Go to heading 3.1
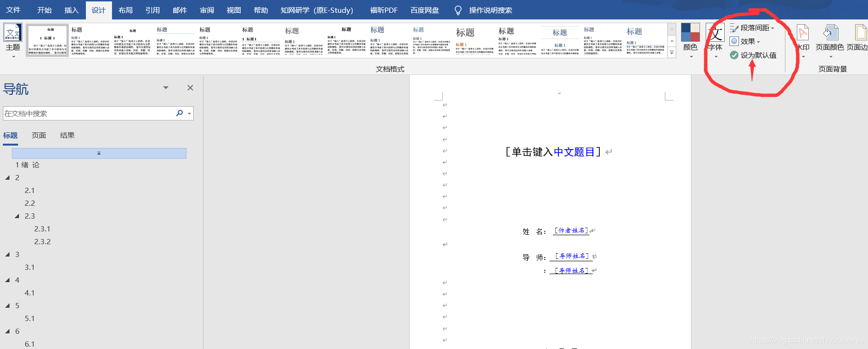 [30, 267]
